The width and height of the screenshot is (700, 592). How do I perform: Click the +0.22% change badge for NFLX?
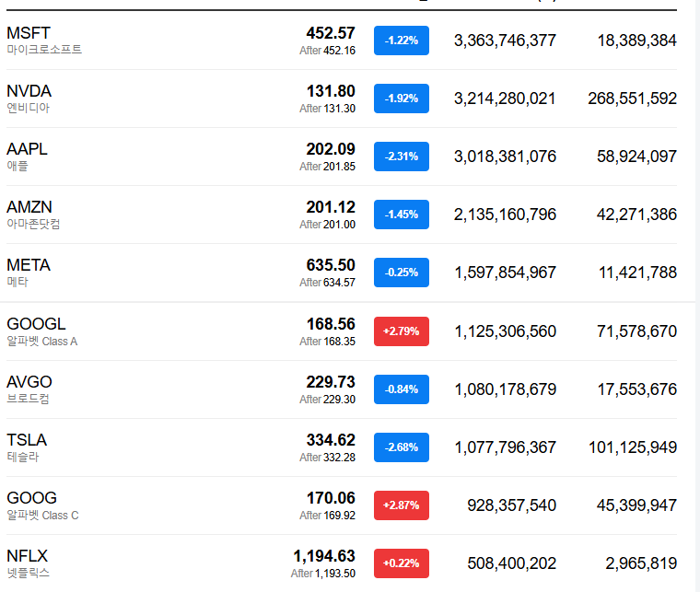(x=402, y=563)
